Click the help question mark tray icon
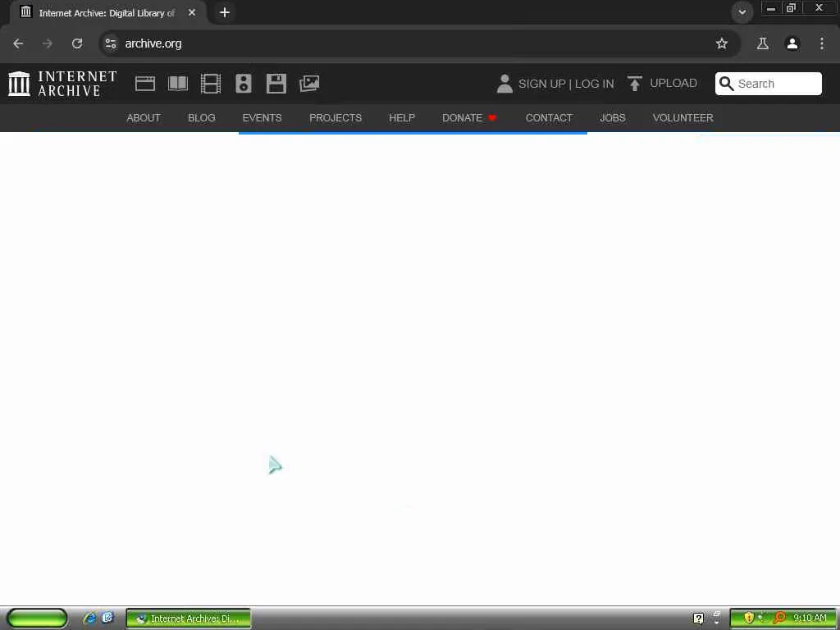840x630 pixels. [698, 619]
